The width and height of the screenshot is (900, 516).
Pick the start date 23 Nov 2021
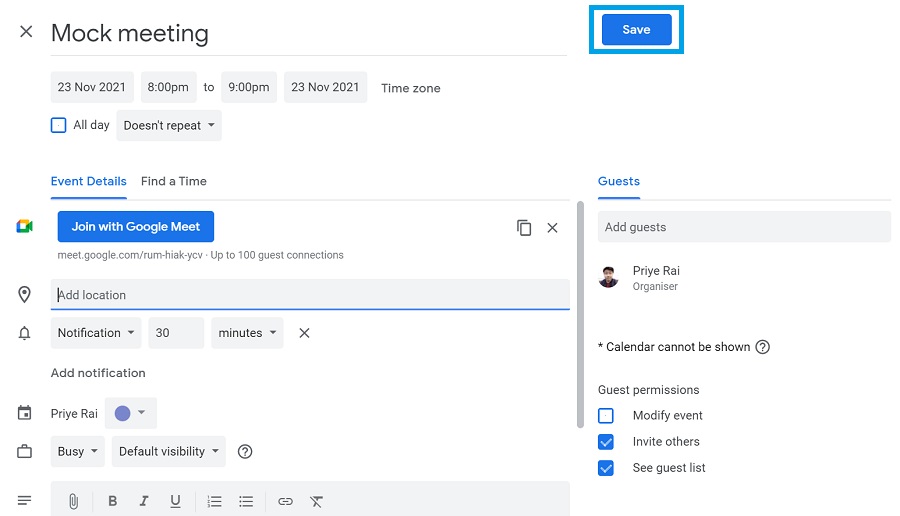[x=92, y=87]
